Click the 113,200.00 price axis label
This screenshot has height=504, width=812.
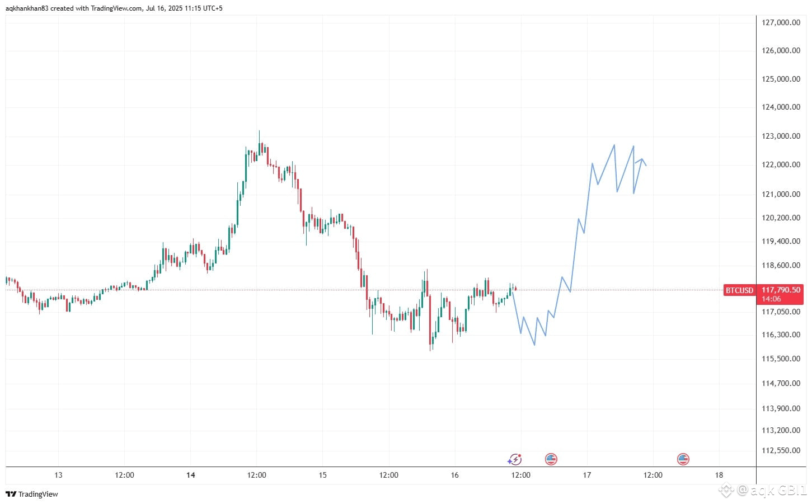tap(781, 430)
